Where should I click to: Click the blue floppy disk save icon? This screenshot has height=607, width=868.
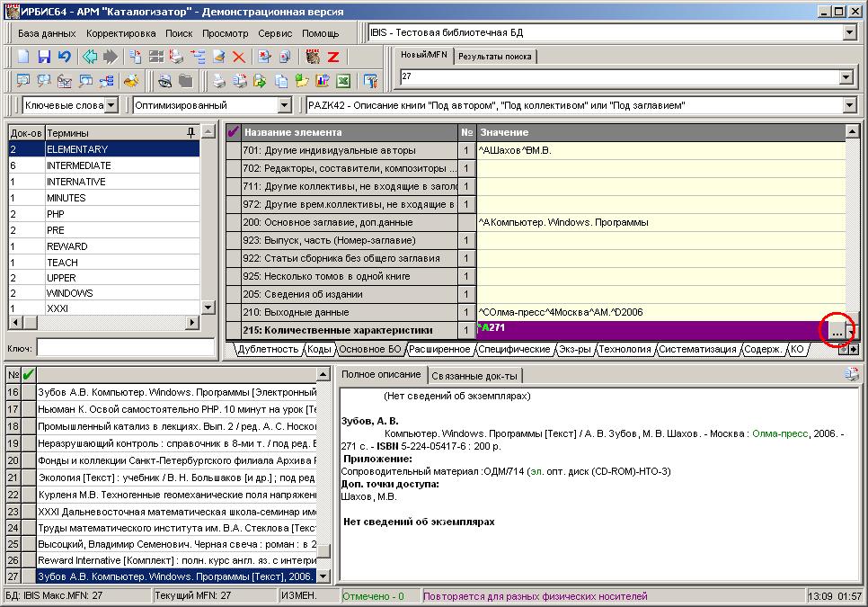pyautogui.click(x=44, y=57)
